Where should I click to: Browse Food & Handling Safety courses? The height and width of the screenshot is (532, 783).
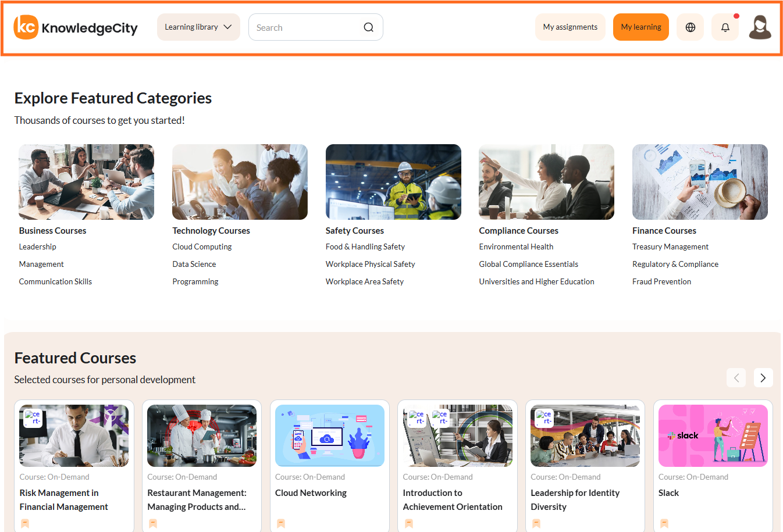(x=365, y=247)
